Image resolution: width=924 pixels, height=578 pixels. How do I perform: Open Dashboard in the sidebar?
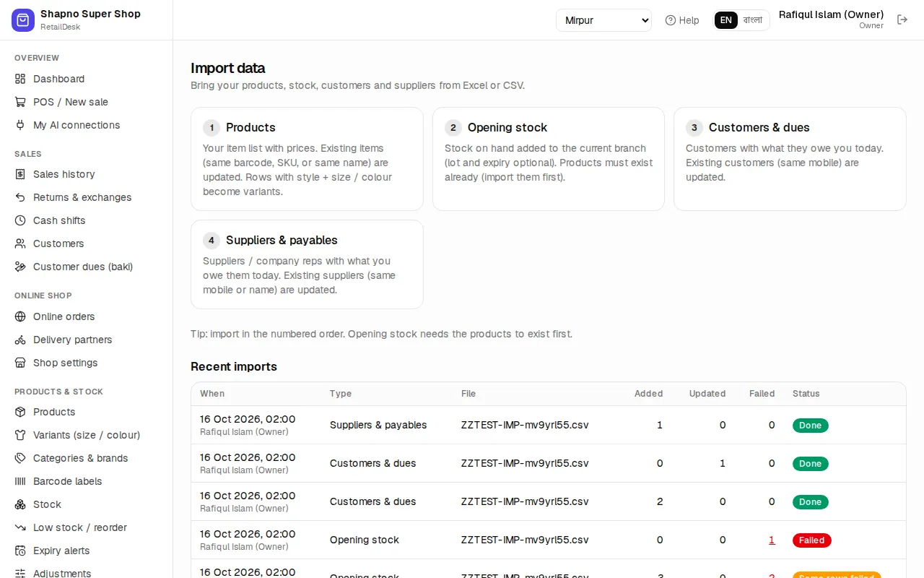tap(87, 79)
